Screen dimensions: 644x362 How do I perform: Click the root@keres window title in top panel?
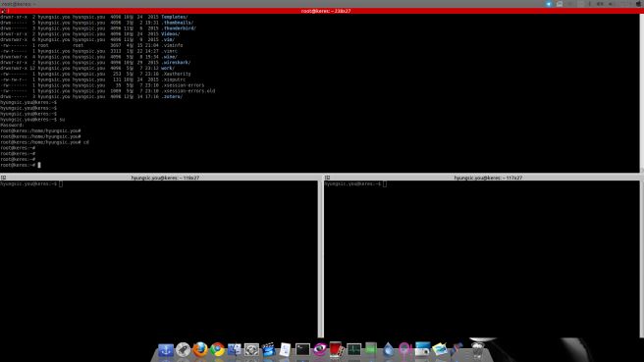tap(19, 4)
